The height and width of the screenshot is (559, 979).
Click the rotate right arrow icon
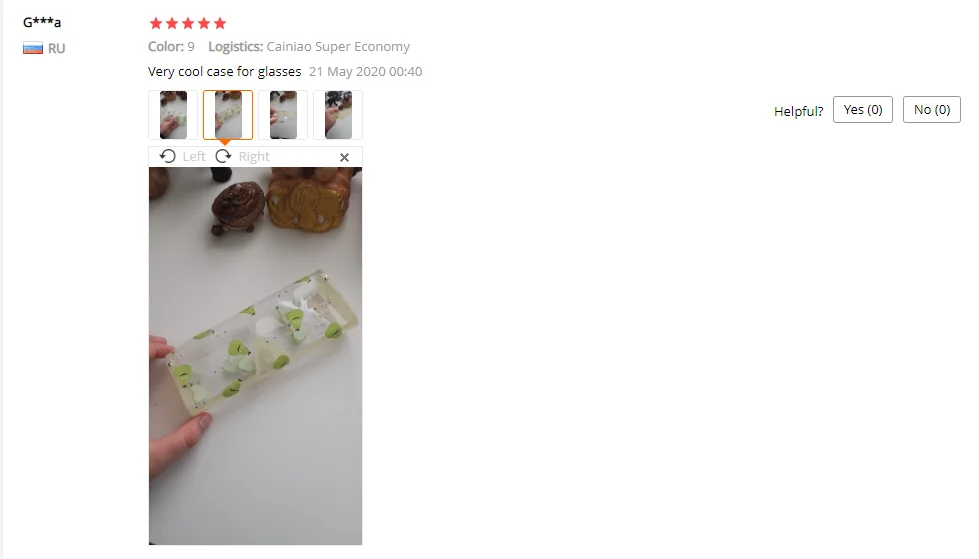point(224,156)
